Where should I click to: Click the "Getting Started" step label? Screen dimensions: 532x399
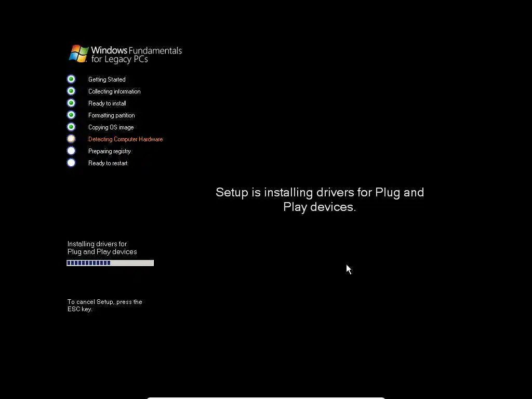[x=107, y=79]
